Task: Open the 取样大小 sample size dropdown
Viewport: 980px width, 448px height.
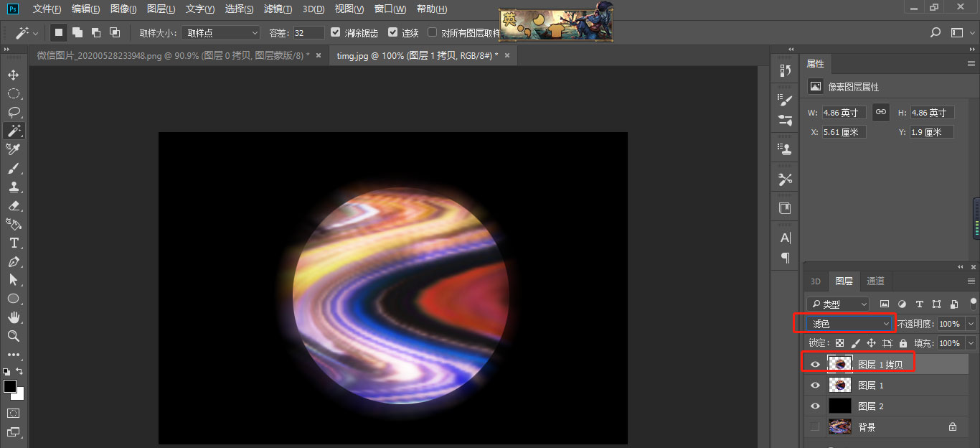Action: (x=220, y=32)
